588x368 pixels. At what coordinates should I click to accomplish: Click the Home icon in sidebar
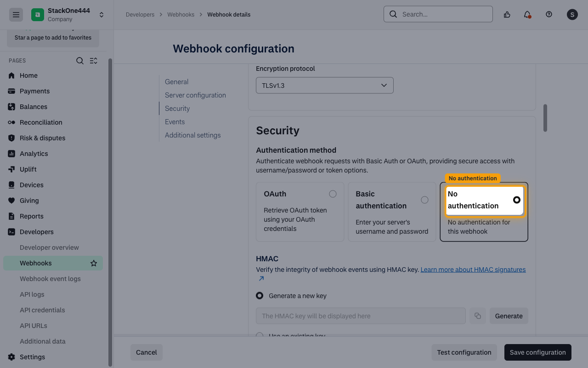click(x=11, y=75)
